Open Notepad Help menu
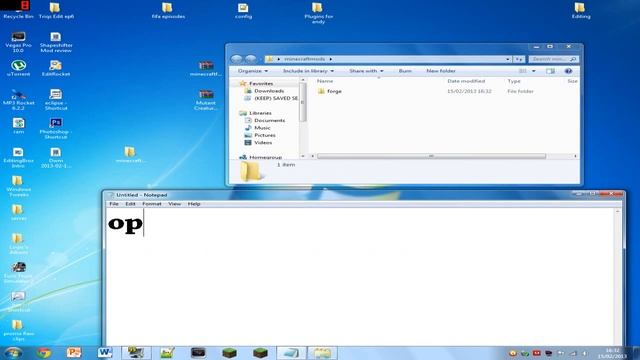The height and width of the screenshot is (360, 640). (194, 204)
